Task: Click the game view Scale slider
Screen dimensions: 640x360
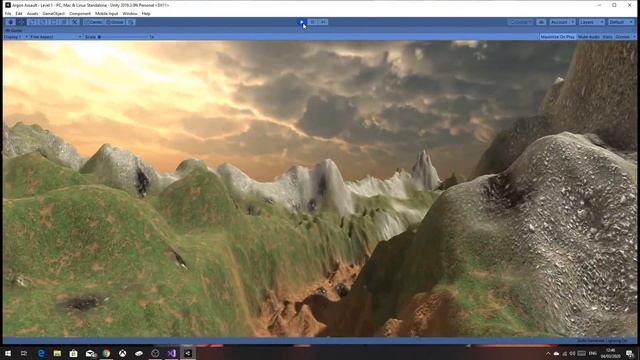Action: point(122,37)
